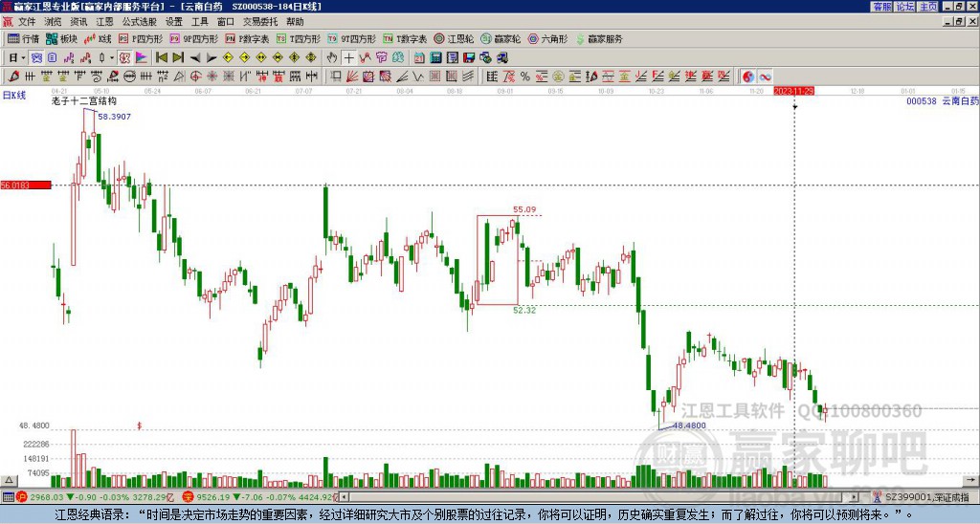The height and width of the screenshot is (524, 980).
Task: Click the red floppy-disk save icon
Action: [469, 57]
